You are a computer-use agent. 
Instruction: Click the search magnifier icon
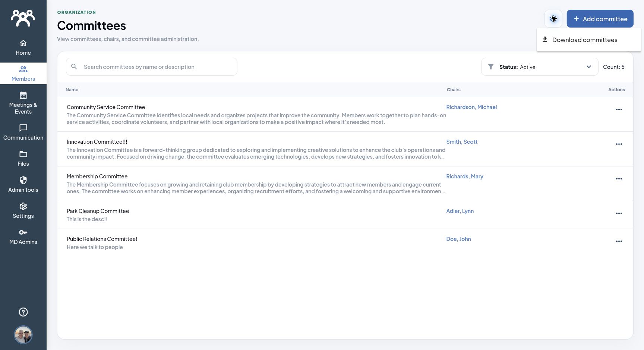coord(74,67)
